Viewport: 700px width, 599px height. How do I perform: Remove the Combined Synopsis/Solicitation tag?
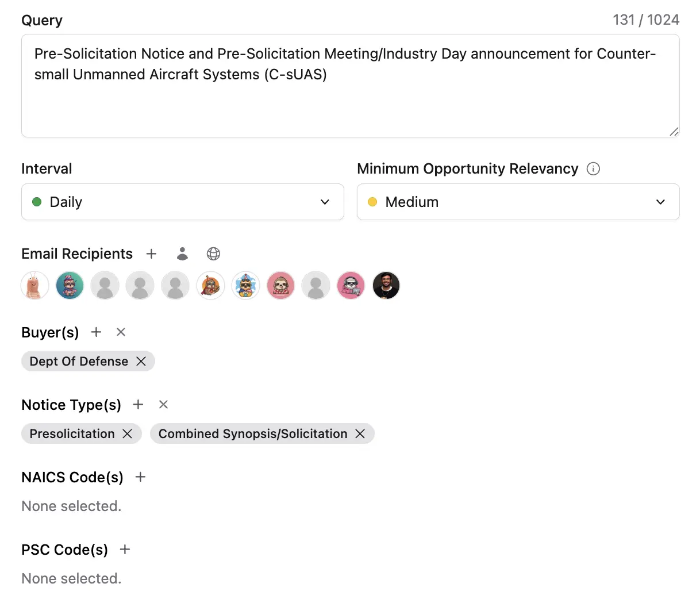pyautogui.click(x=360, y=434)
